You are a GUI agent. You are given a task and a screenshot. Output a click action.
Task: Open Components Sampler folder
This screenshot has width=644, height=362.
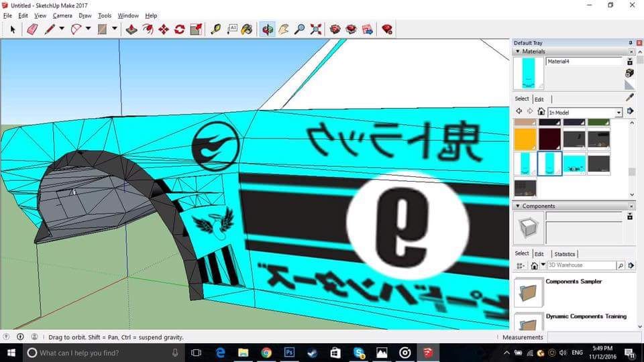point(529,292)
